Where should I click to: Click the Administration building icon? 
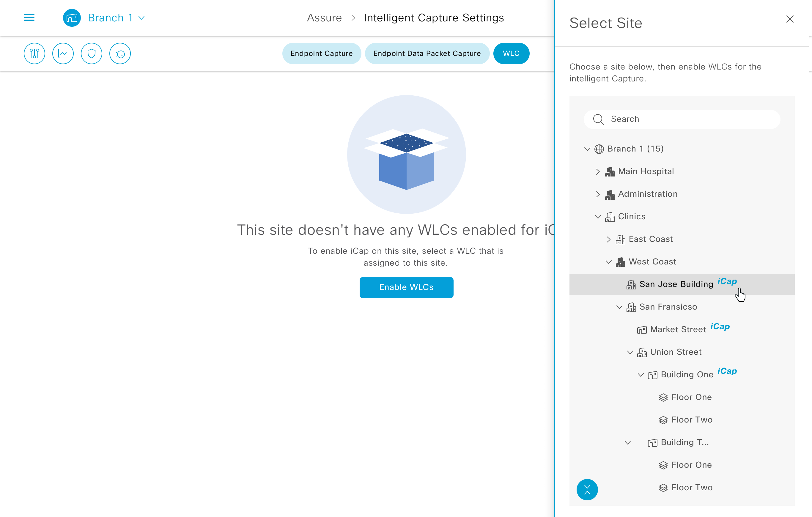pyautogui.click(x=610, y=194)
